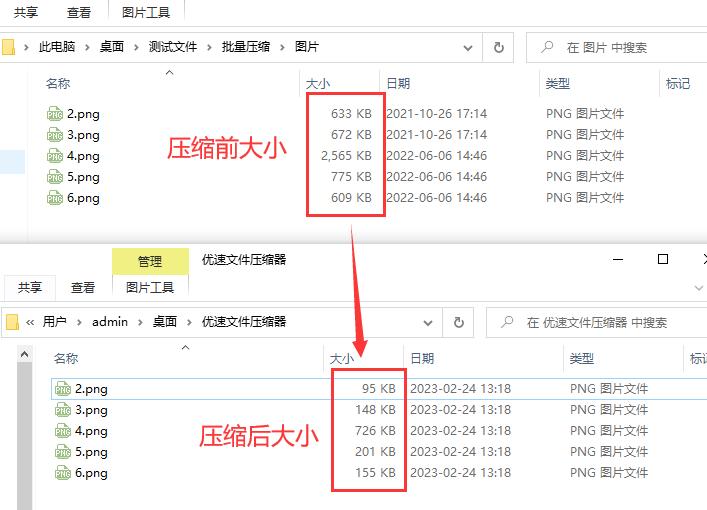The width and height of the screenshot is (707, 510).
Task: Click the scroll-up arrow in the lower navigation pane
Action: 25,354
